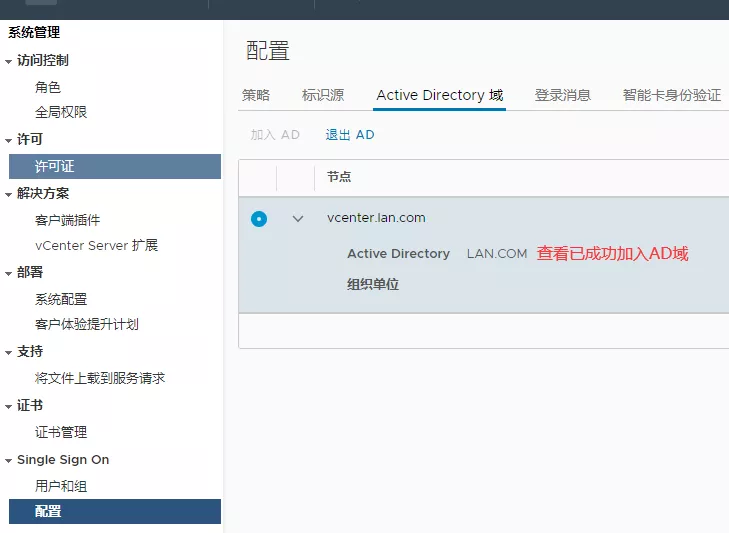Image resolution: width=729 pixels, height=533 pixels.
Task: Open 客户端插件 in the sidebar
Action: tap(67, 220)
